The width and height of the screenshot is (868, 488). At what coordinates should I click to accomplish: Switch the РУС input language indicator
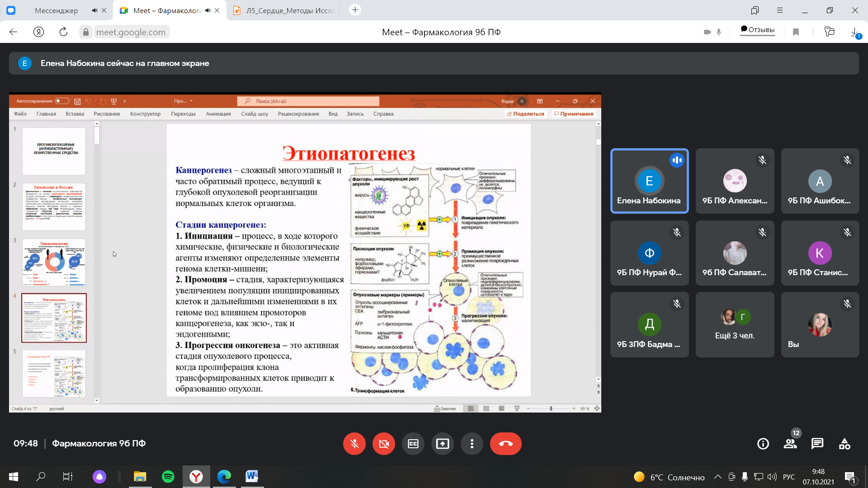click(x=789, y=477)
